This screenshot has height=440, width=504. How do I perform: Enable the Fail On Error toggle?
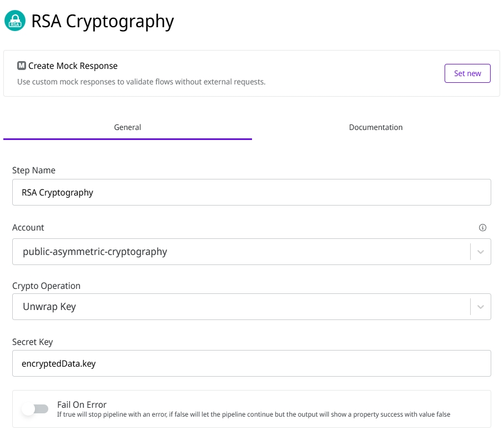click(36, 409)
